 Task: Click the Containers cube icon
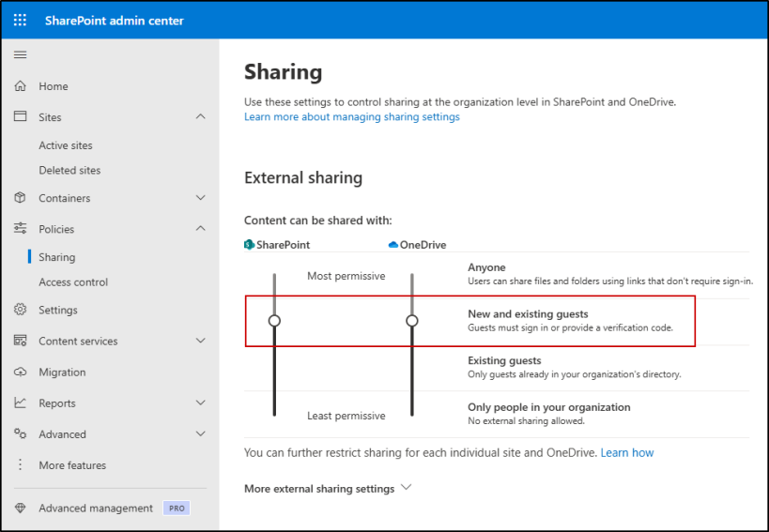20,197
